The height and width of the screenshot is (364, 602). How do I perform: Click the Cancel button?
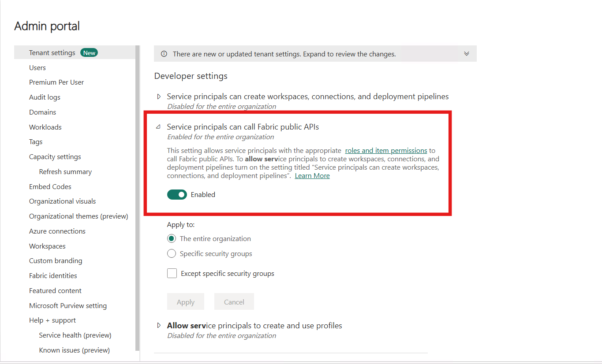tap(234, 302)
